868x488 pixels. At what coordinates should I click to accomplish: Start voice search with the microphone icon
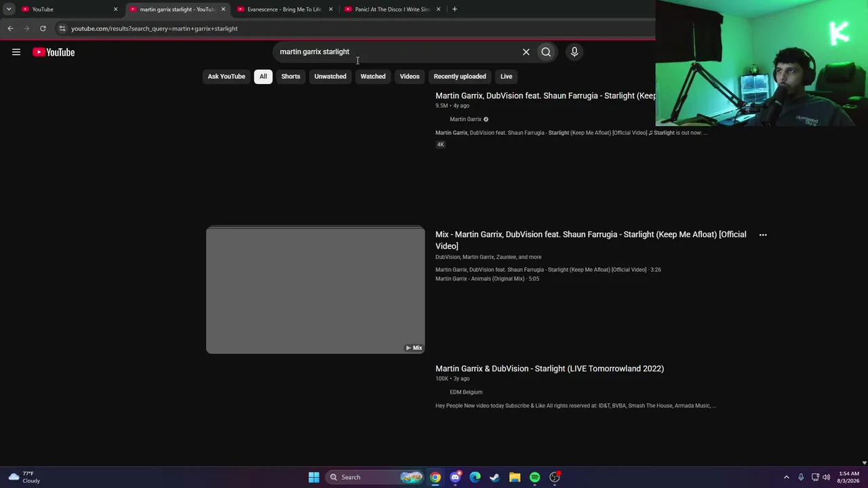[x=574, y=52]
